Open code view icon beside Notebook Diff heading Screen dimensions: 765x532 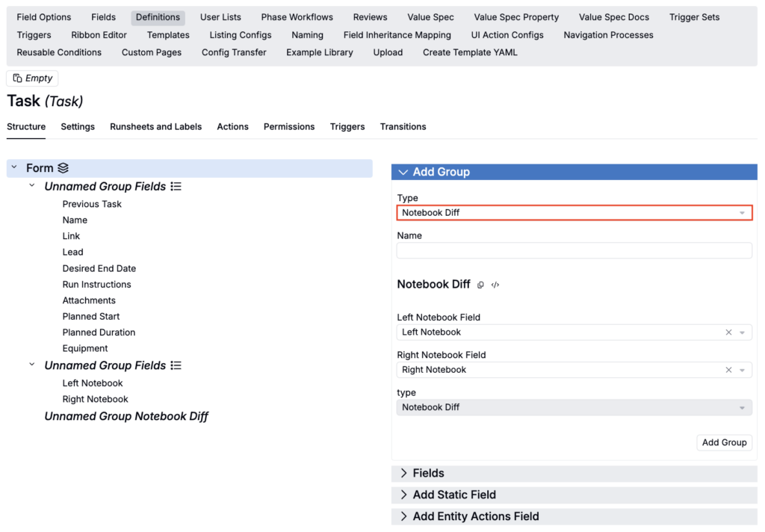click(495, 285)
